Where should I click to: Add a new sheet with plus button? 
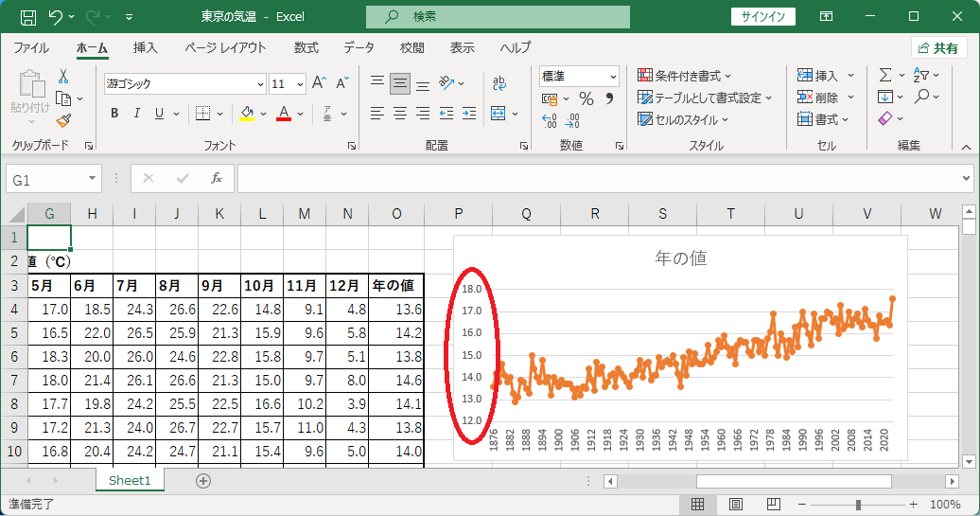point(203,481)
